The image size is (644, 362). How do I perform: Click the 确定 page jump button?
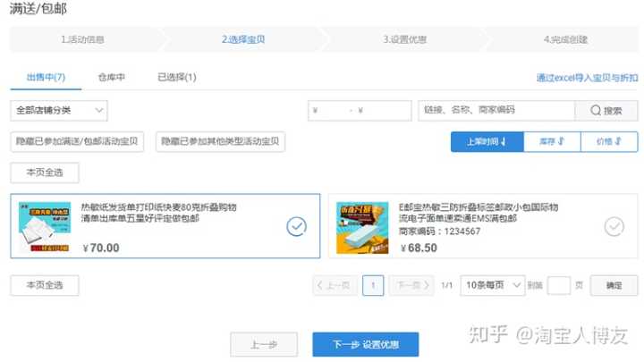614,285
